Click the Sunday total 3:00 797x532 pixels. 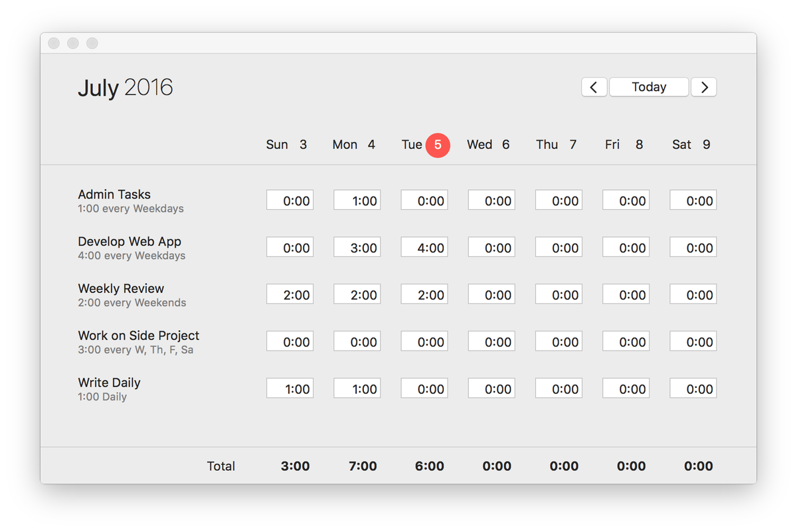[x=296, y=466]
